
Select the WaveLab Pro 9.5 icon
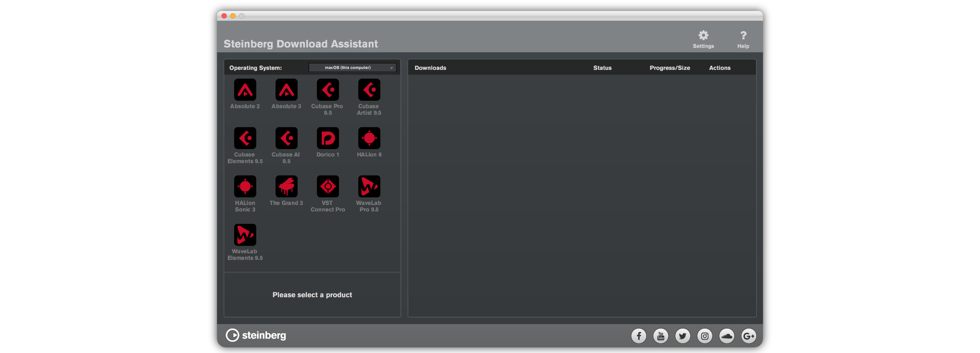(369, 187)
